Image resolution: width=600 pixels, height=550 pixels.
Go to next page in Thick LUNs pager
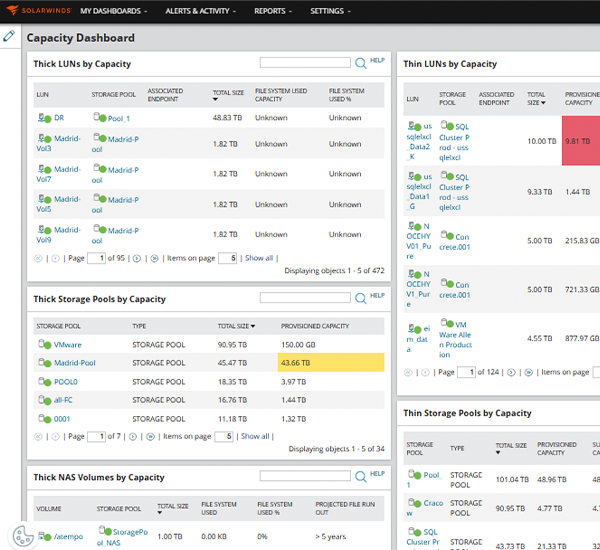click(137, 258)
